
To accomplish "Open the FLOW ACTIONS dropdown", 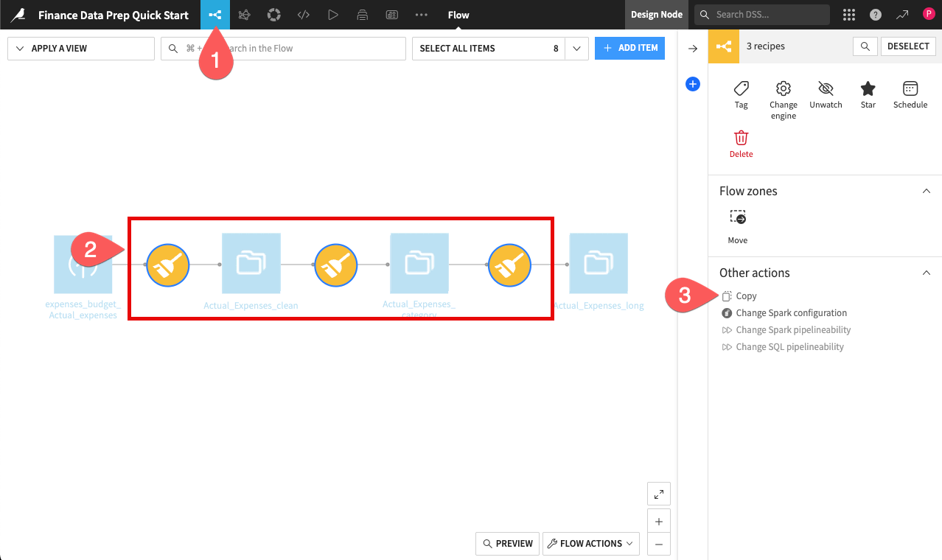I will click(590, 543).
